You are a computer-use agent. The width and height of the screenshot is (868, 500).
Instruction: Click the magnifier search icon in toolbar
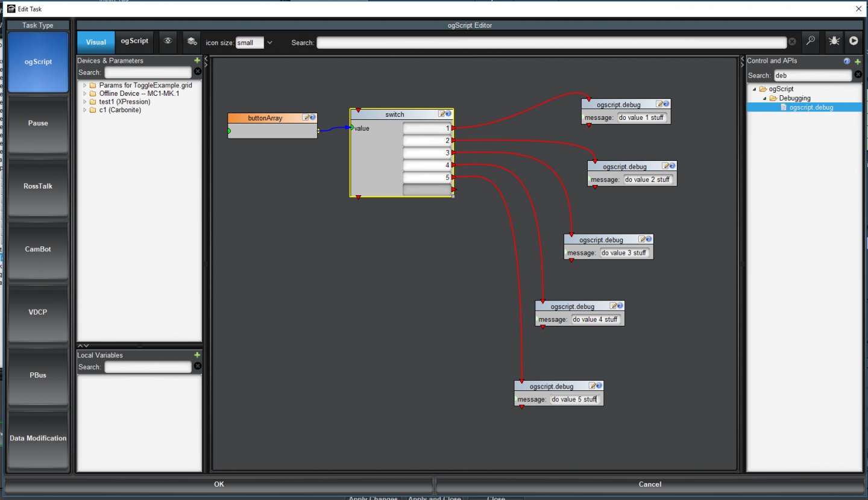click(811, 42)
